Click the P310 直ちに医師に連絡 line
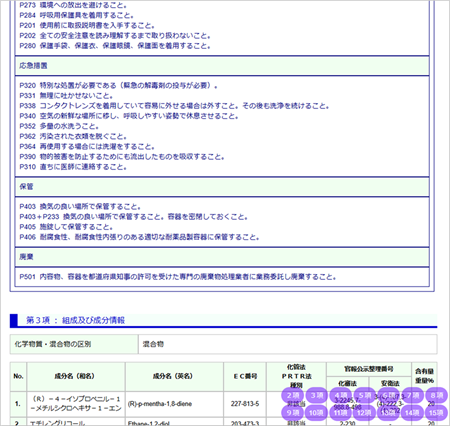450x426 pixels. pyautogui.click(x=73, y=167)
